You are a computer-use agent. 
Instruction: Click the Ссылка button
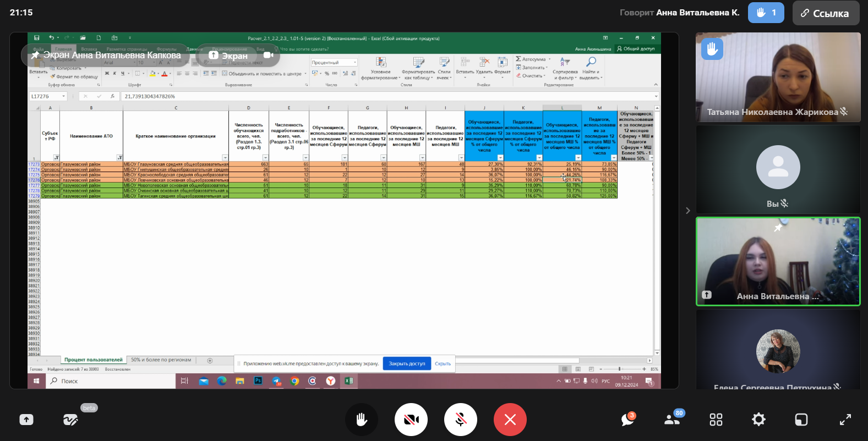point(825,13)
